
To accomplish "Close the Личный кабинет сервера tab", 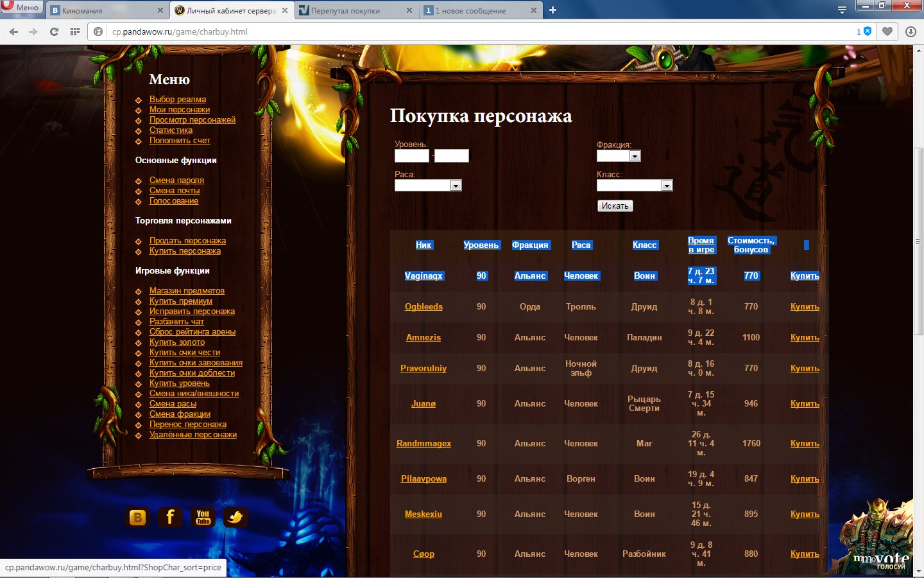I will click(285, 10).
